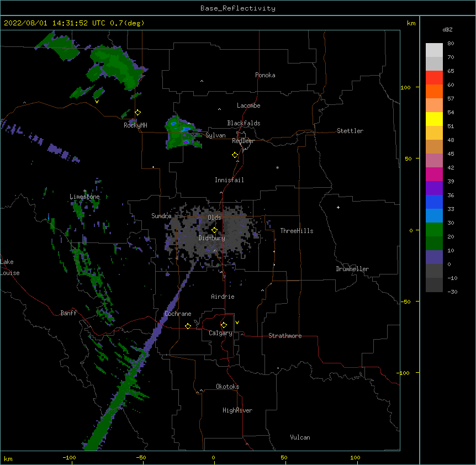Image resolution: width=476 pixels, height=465 pixels.
Task: Select the Lacombe town label
Action: click(248, 105)
